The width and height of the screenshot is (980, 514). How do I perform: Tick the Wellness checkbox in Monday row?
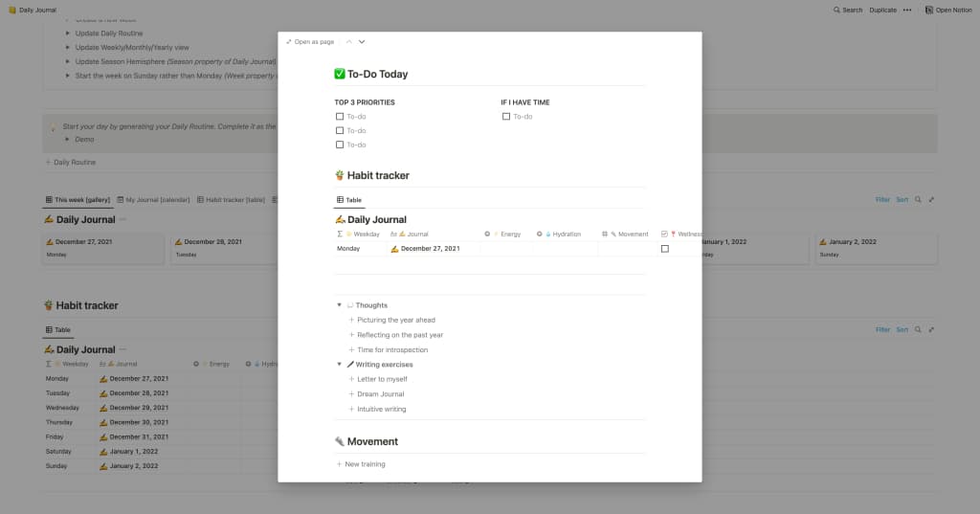click(665, 249)
